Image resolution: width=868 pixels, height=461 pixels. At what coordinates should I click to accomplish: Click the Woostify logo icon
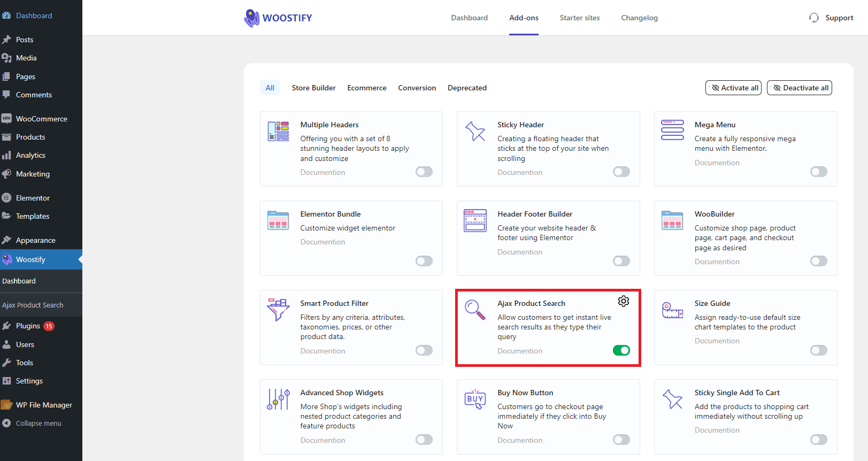(x=251, y=18)
